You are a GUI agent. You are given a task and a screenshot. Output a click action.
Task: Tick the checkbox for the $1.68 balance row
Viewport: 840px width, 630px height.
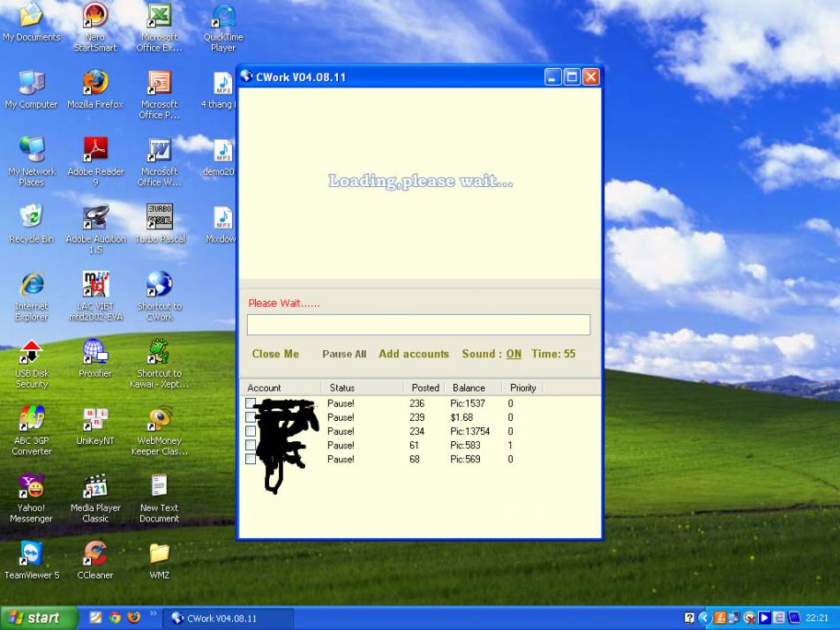pos(251,417)
